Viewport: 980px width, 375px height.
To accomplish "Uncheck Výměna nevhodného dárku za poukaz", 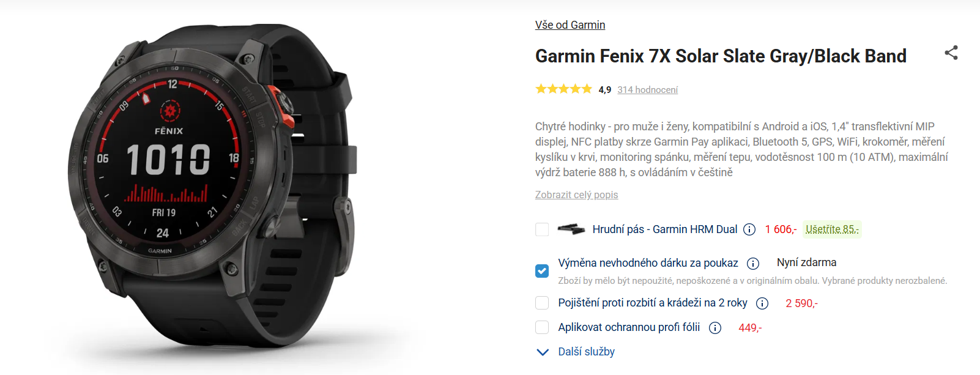I will (542, 270).
